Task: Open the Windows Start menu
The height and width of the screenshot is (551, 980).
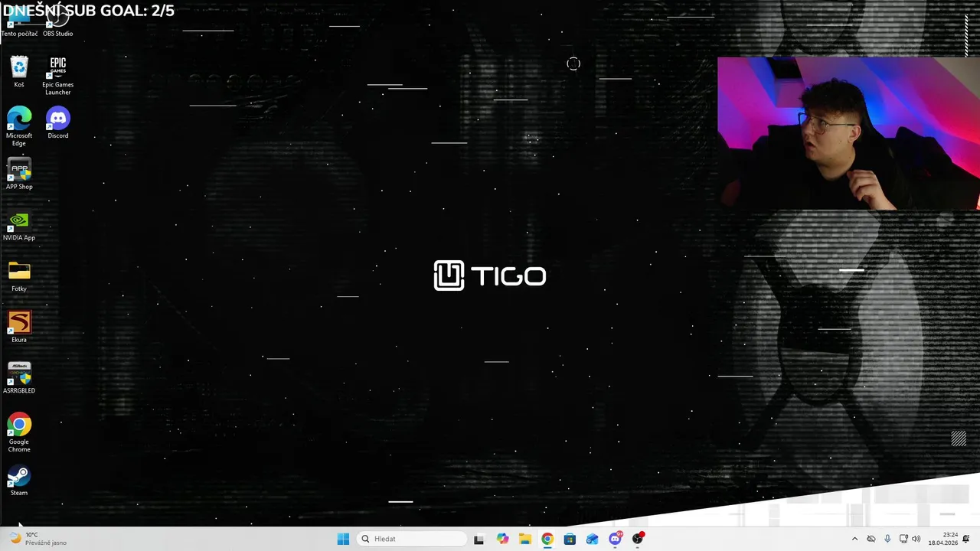Action: pos(343,539)
